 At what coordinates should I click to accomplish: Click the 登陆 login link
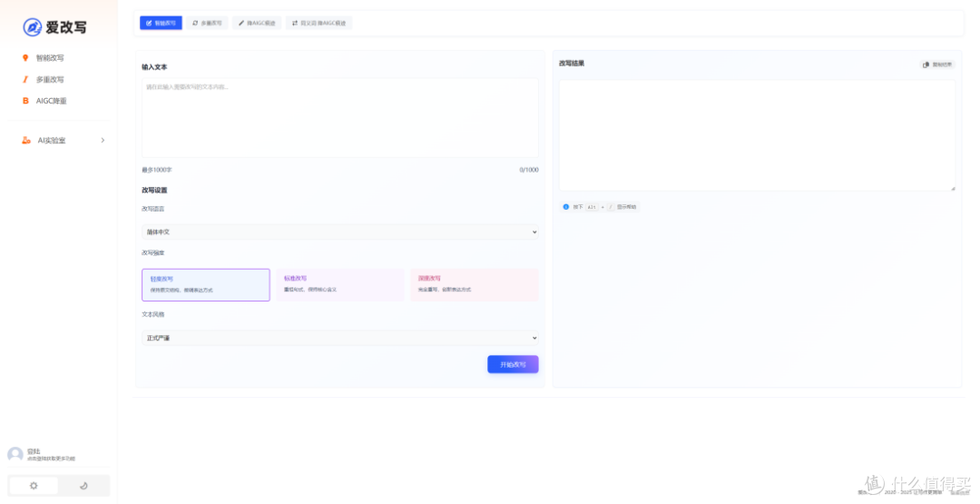tap(34, 450)
